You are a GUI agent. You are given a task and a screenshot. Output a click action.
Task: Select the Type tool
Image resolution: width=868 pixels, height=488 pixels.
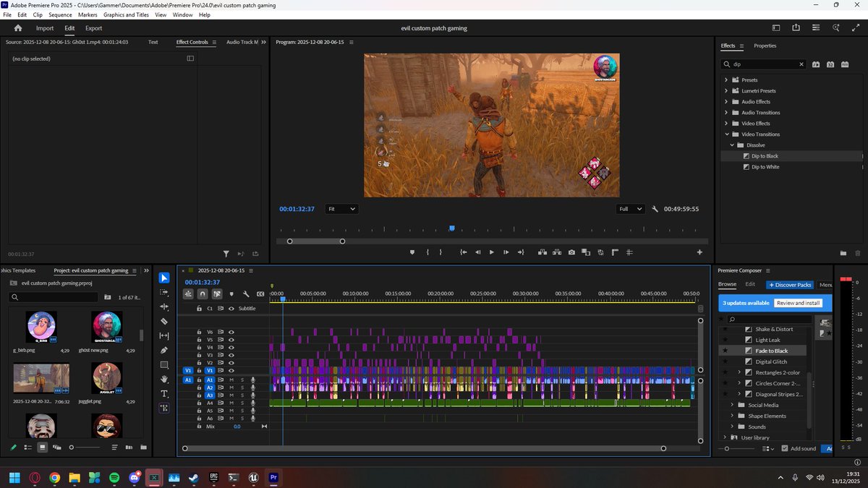click(x=164, y=393)
